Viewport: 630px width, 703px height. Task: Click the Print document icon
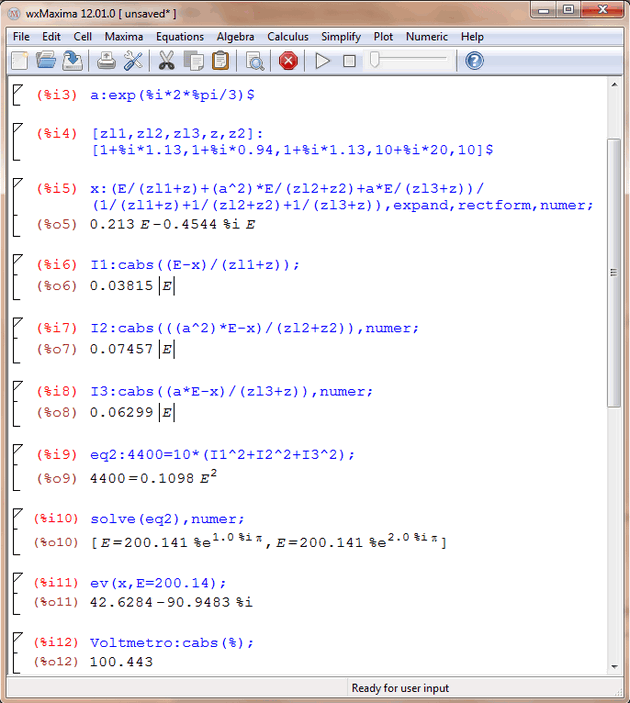pyautogui.click(x=106, y=61)
